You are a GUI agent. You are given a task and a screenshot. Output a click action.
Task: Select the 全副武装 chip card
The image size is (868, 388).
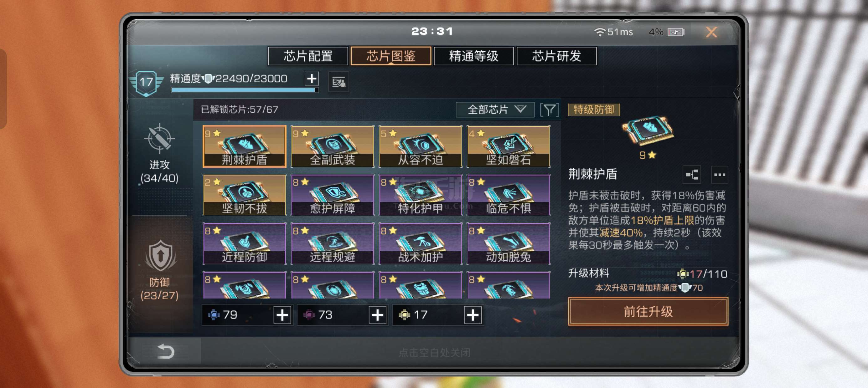[x=332, y=146]
